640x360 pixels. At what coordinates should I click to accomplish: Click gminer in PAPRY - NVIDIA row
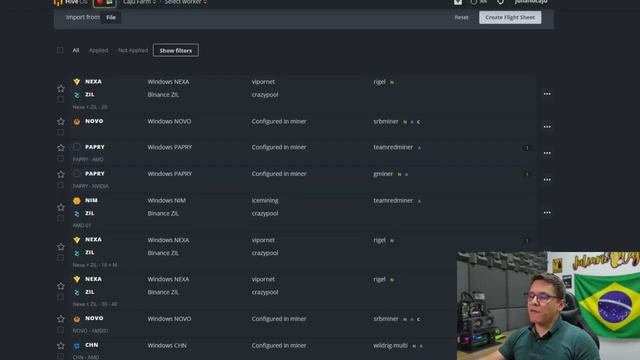click(x=383, y=174)
